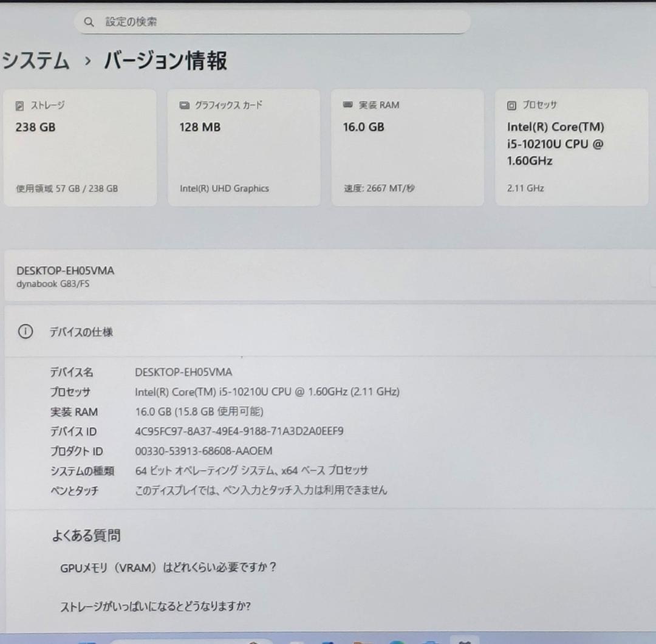Click the プロセッサ CPU icon

(511, 105)
